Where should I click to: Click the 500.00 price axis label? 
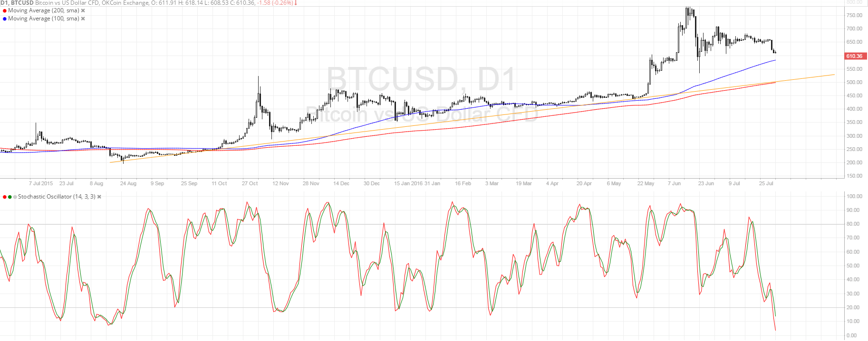854,82
